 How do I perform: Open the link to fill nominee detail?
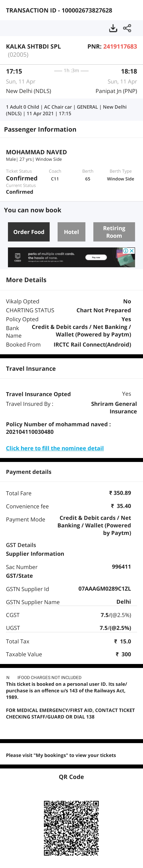click(55, 448)
